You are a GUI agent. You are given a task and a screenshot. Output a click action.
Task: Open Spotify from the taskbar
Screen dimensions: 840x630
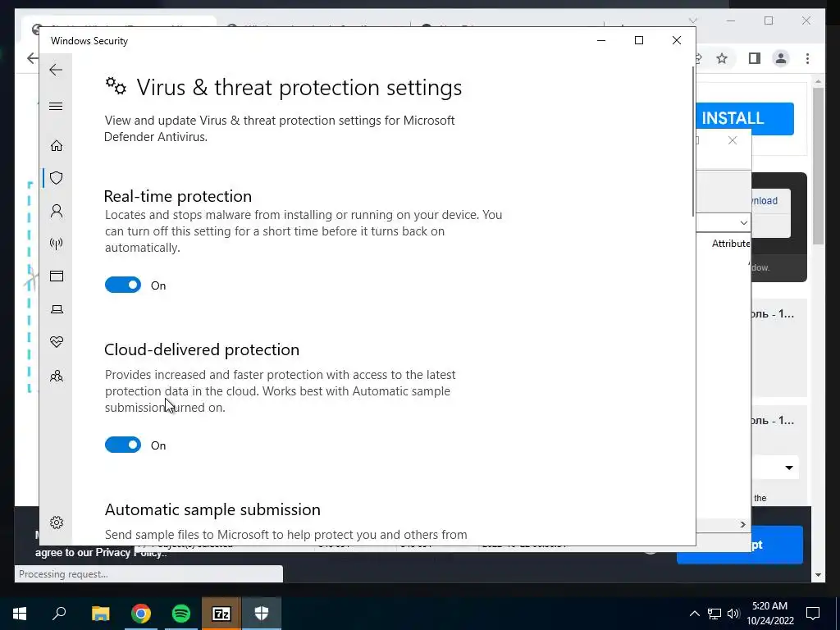coord(181,614)
